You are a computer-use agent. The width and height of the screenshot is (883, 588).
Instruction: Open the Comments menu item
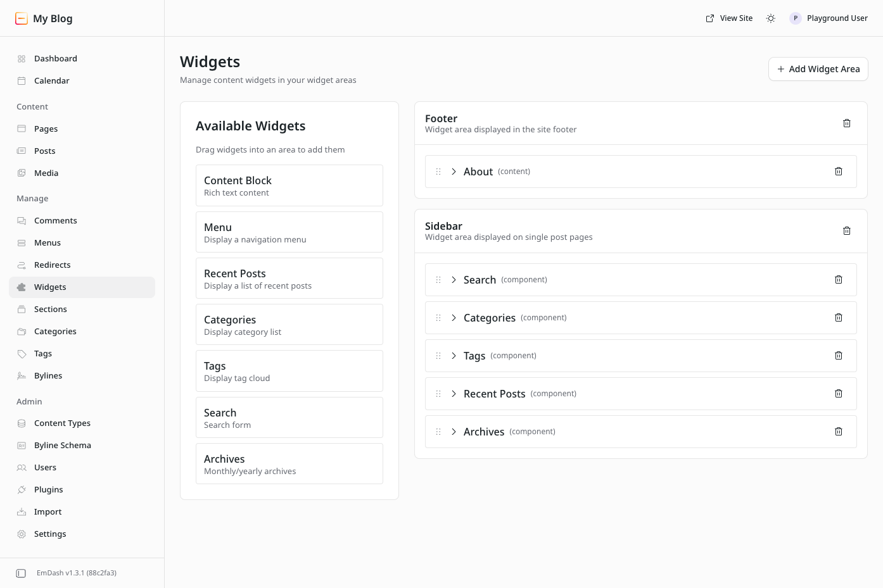tap(82, 221)
